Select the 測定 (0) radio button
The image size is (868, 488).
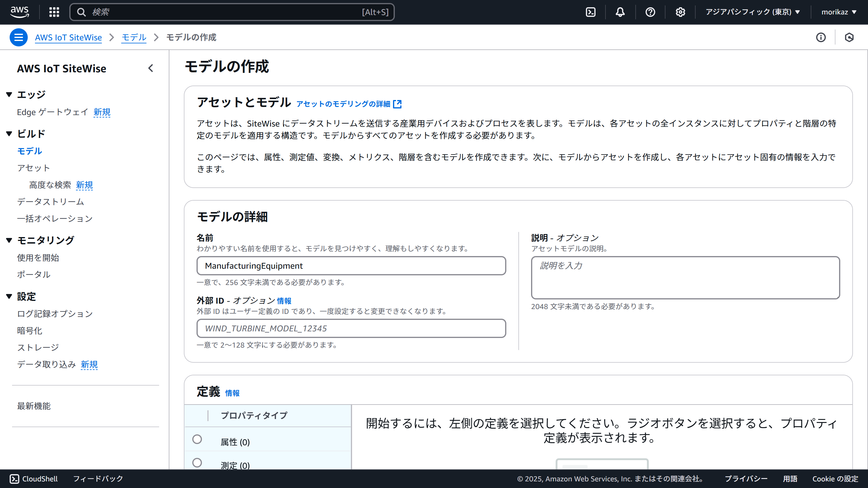tap(197, 463)
